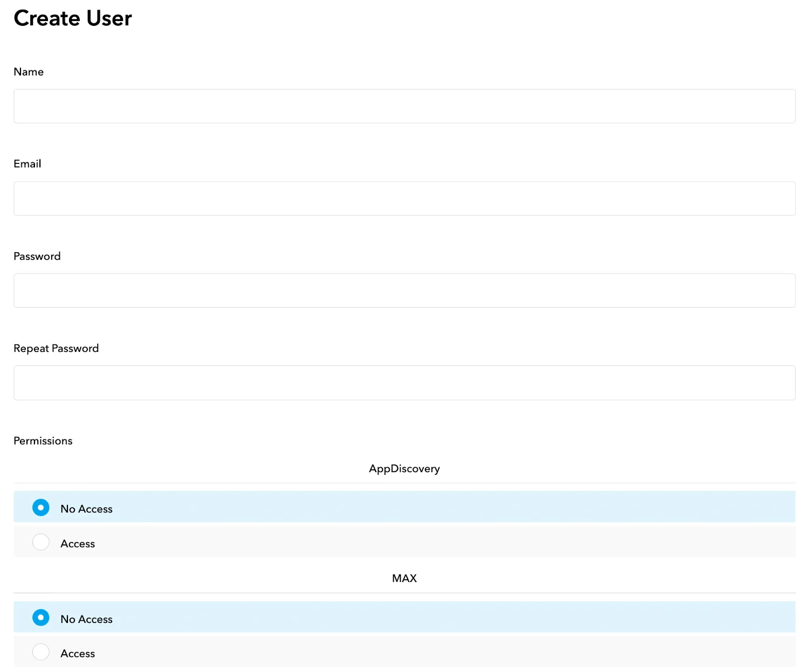Click the MAX section title
The image size is (812, 672).
tap(404, 578)
